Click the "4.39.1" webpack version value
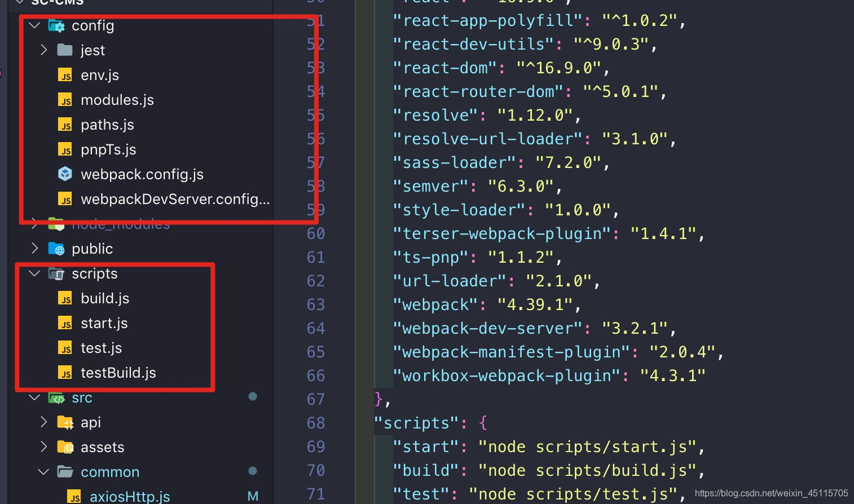This screenshot has width=854, height=504. coord(535,304)
